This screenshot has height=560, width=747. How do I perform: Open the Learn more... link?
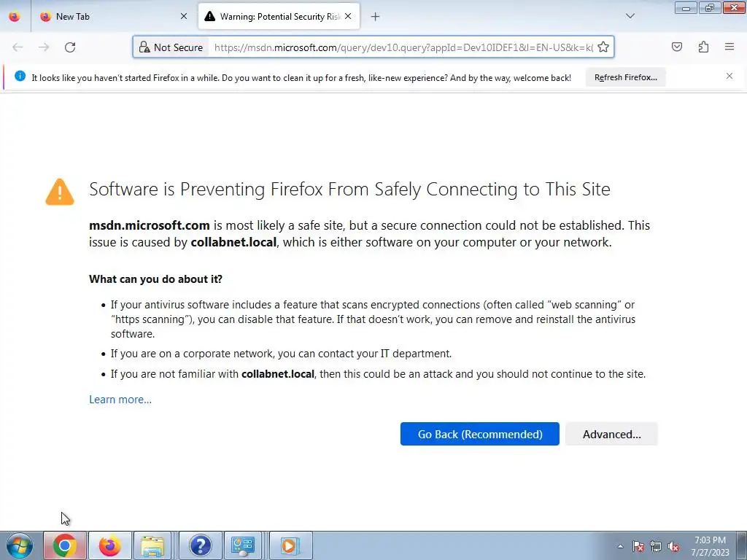point(120,400)
